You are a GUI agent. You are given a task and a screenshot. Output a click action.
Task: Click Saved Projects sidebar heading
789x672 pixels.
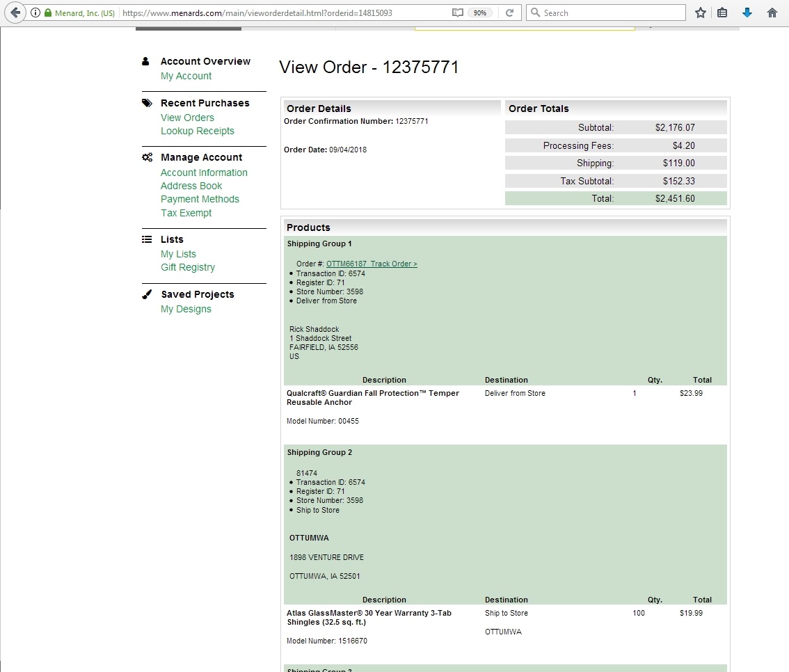pos(198,294)
